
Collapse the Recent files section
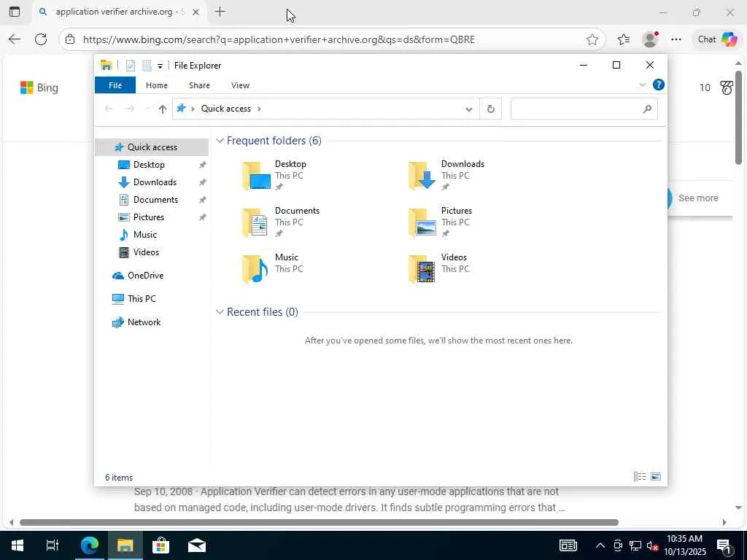[220, 312]
